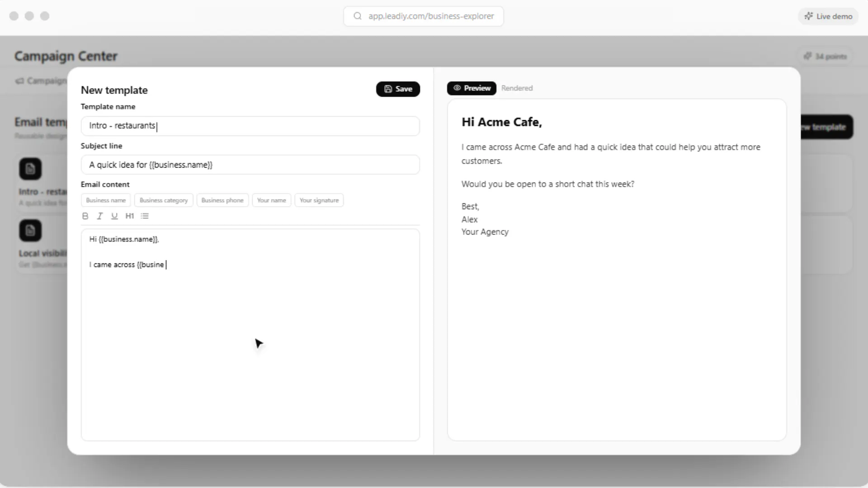Click the sparkle icon beside Live demo
868x488 pixels.
tap(808, 16)
